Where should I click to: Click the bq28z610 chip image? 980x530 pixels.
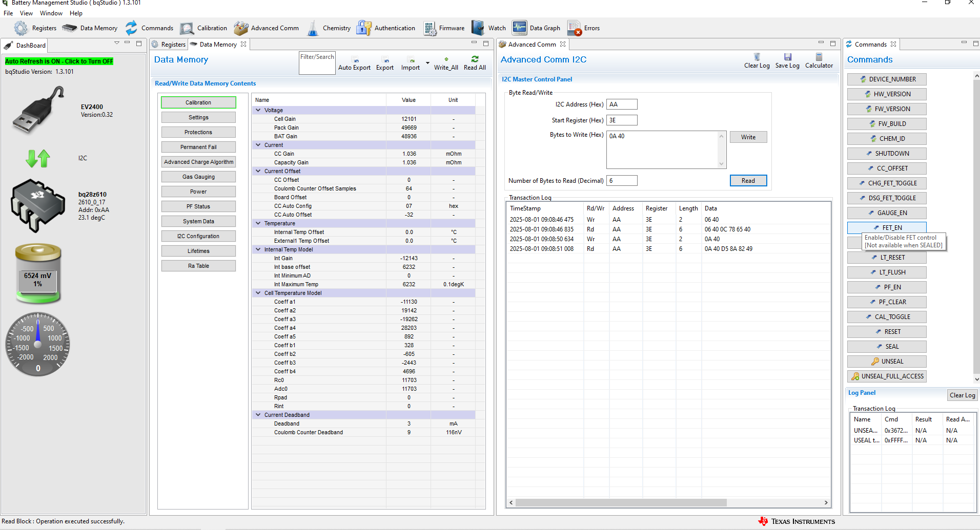(x=38, y=206)
